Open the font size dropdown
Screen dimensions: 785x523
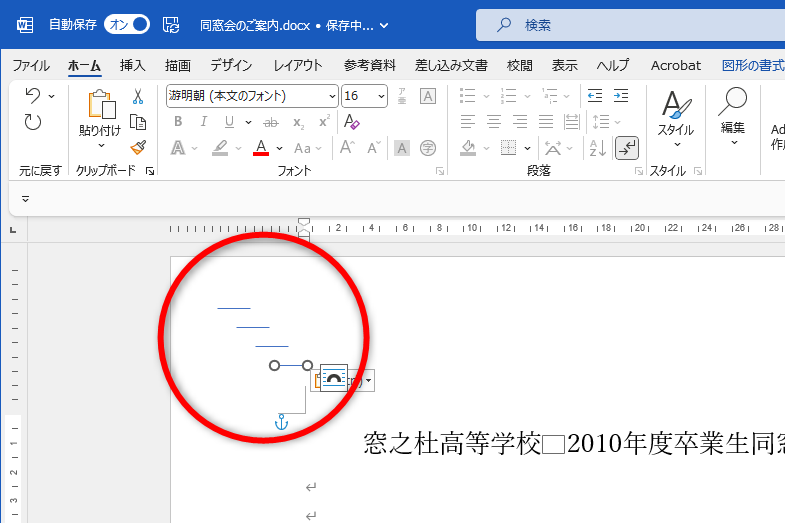pos(381,96)
